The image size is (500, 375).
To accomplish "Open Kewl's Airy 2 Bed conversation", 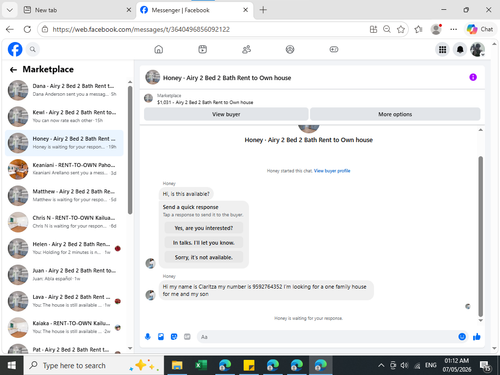I will [64, 116].
